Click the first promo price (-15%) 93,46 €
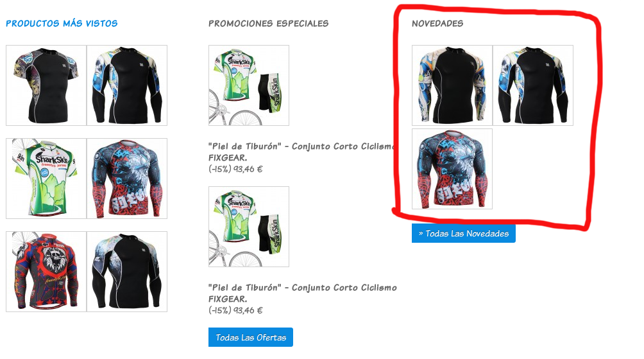 pyautogui.click(x=235, y=169)
